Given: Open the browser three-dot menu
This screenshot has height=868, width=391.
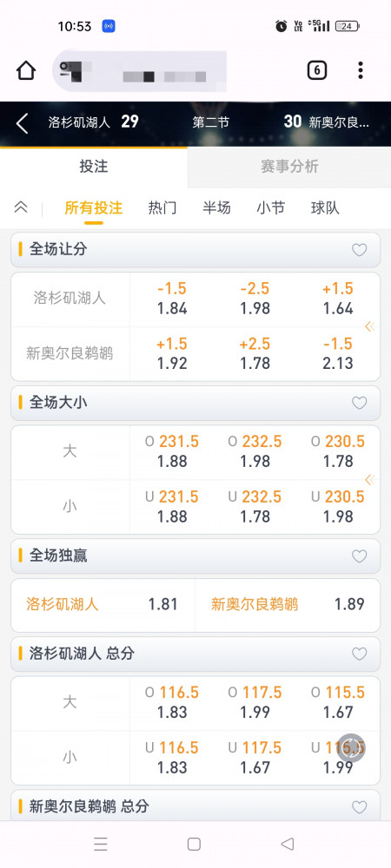Looking at the screenshot, I should tap(360, 70).
